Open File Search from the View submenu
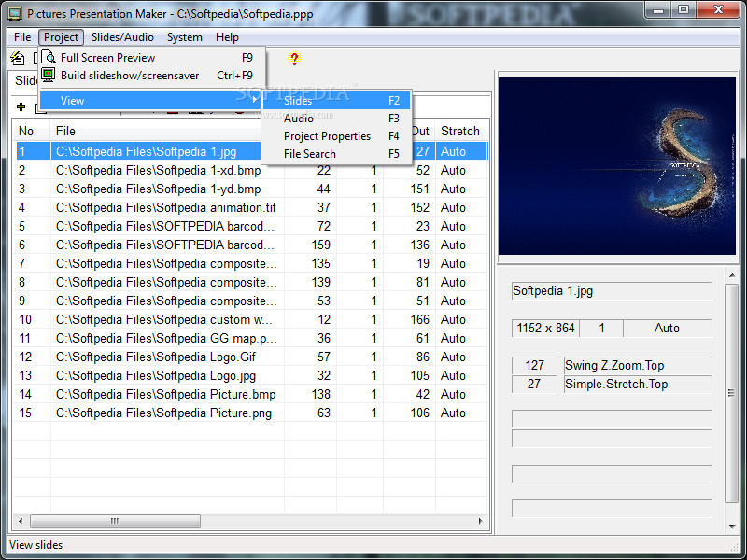This screenshot has height=560, width=747. 337,154
